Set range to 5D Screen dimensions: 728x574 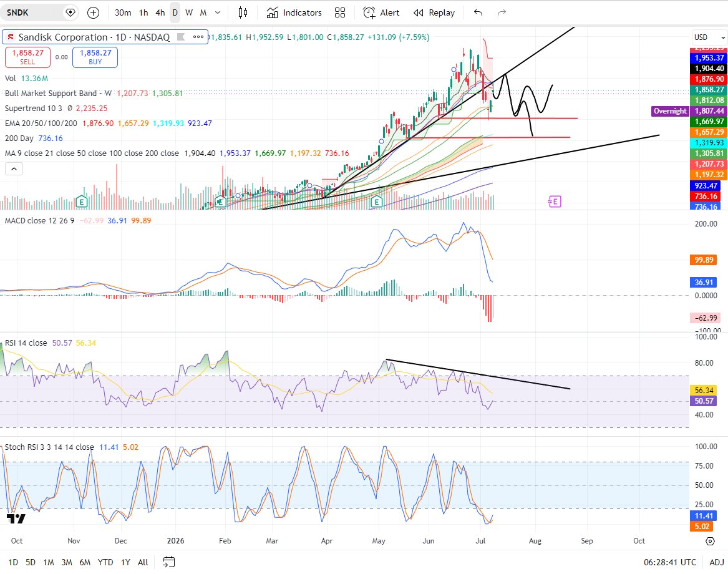31,562
